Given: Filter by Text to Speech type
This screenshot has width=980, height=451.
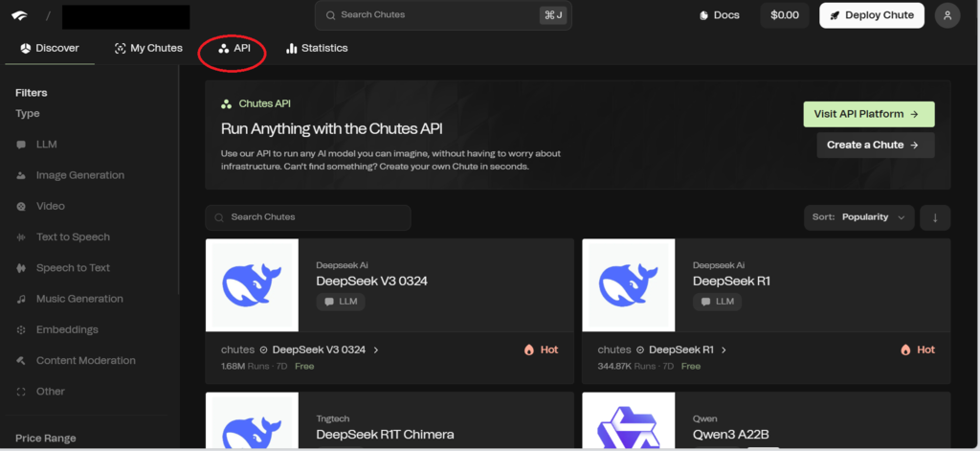Looking at the screenshot, I should pyautogui.click(x=63, y=237).
